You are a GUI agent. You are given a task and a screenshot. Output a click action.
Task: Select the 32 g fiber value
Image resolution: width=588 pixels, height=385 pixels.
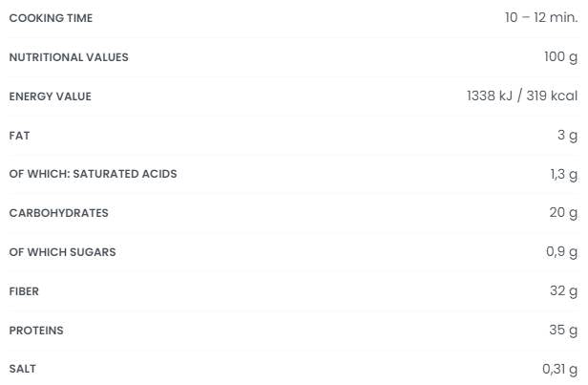563,291
